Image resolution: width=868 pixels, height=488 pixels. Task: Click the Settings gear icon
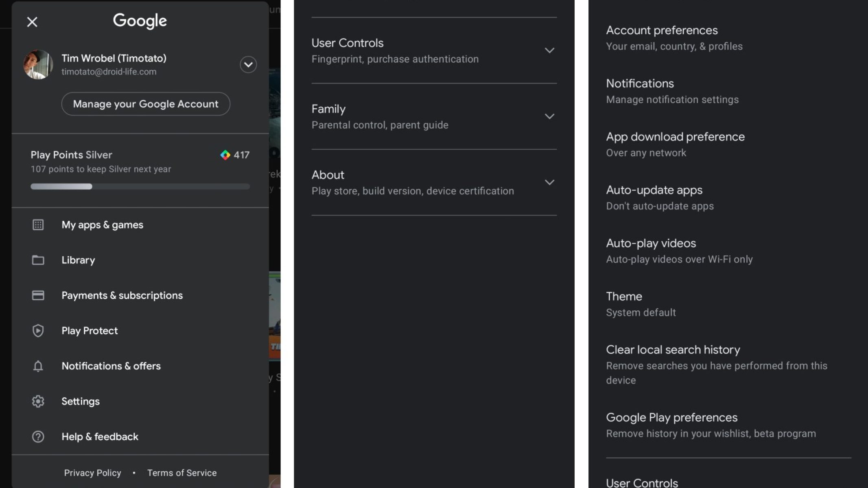click(38, 401)
